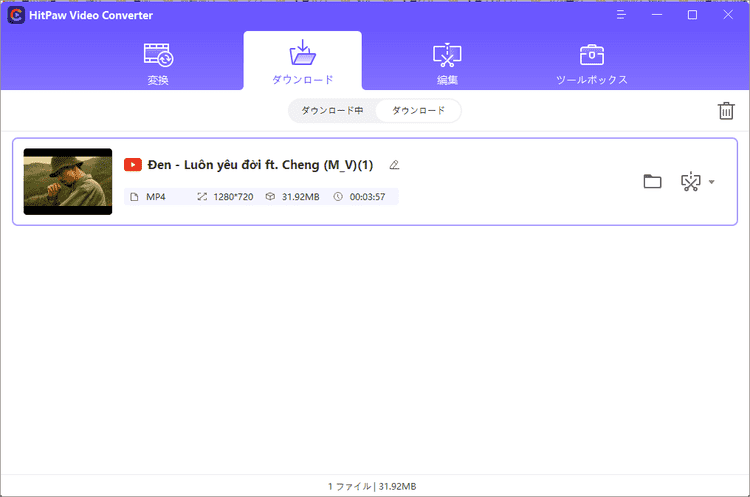Click the HitPaw logo icon in the title bar
The image size is (750, 497).
coord(16,15)
